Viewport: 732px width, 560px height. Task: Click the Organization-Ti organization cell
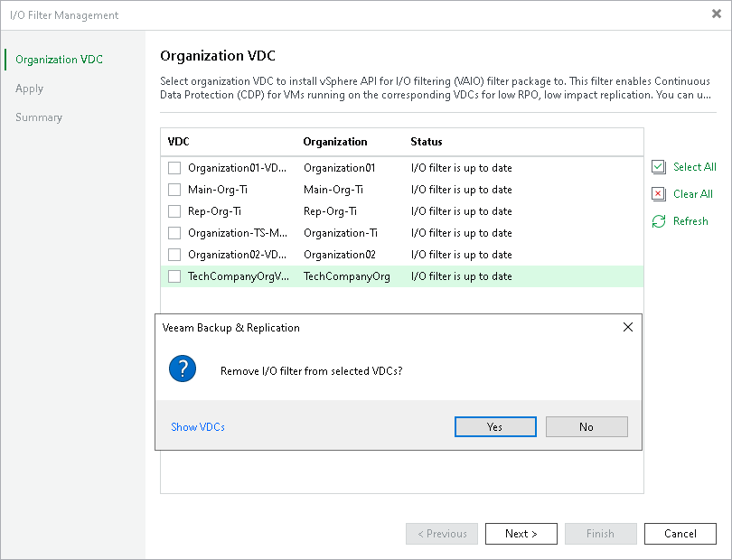pos(341,233)
